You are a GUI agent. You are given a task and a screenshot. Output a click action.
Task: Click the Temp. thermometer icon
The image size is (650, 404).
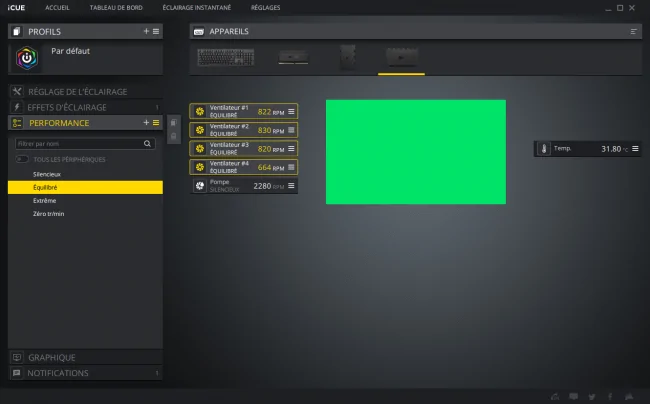[x=544, y=148]
